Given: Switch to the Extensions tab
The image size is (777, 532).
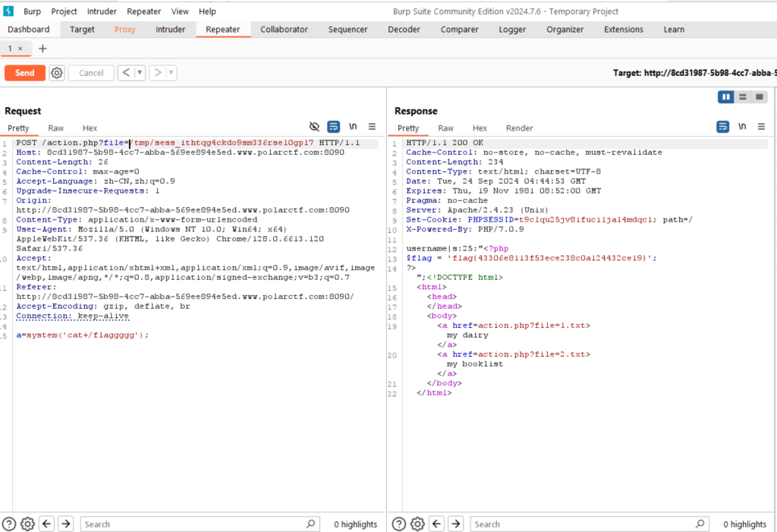Looking at the screenshot, I should [x=624, y=30].
